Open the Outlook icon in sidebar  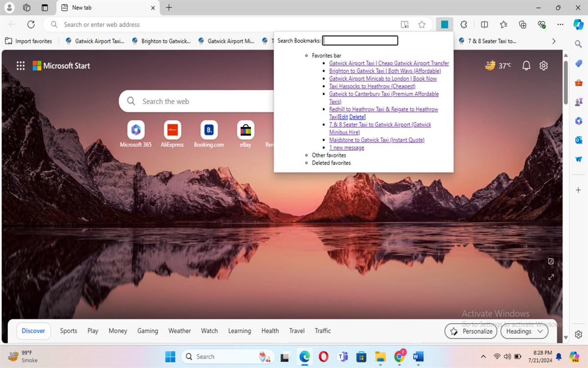coord(578,140)
